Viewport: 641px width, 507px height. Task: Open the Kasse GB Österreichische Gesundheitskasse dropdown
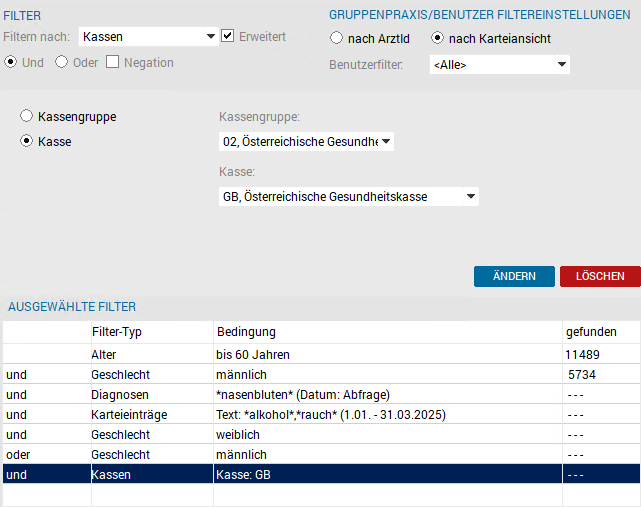pyautogui.click(x=349, y=197)
